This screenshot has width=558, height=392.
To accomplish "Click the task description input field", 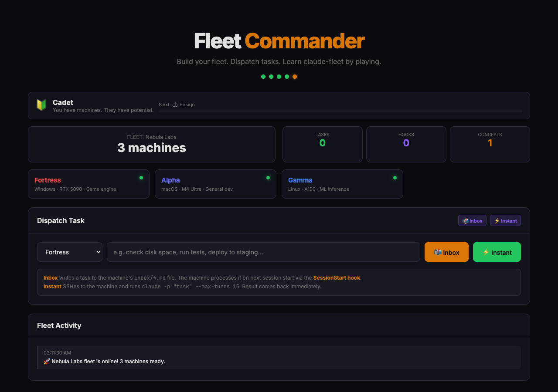I will [263, 252].
